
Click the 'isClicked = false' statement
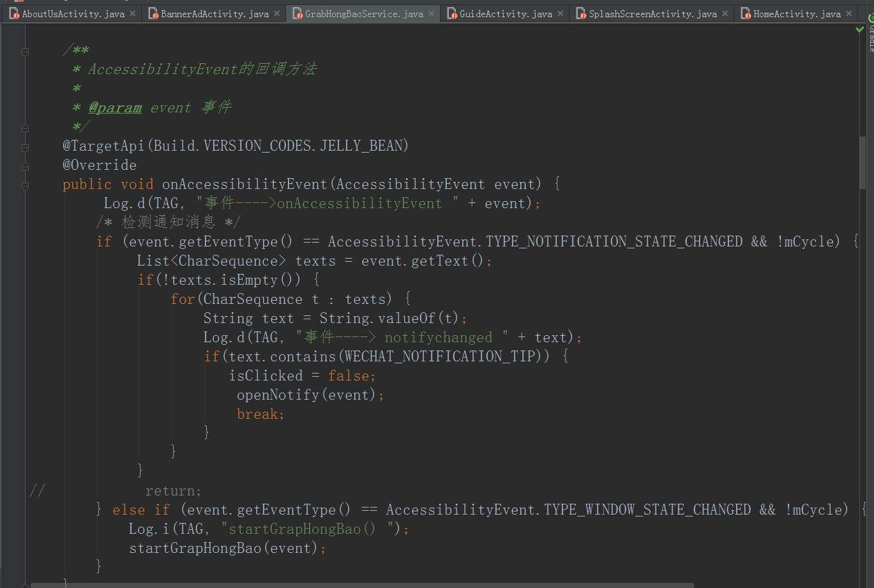click(x=303, y=376)
